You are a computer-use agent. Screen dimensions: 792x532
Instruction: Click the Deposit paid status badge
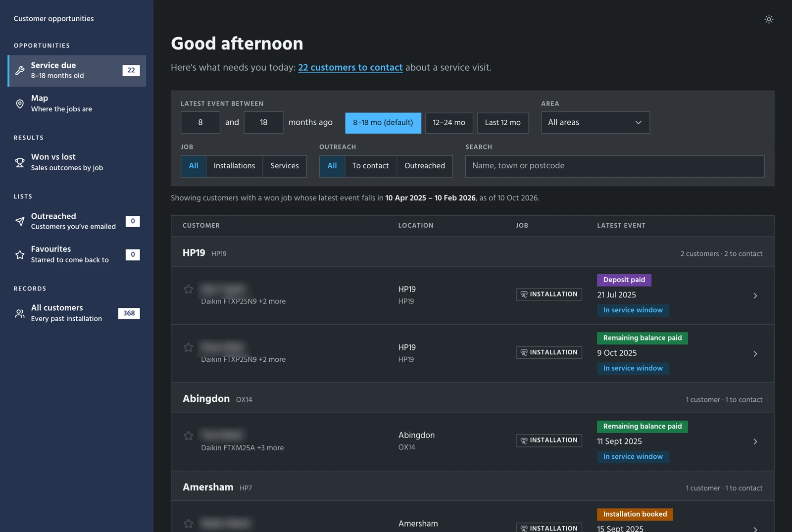click(x=624, y=280)
